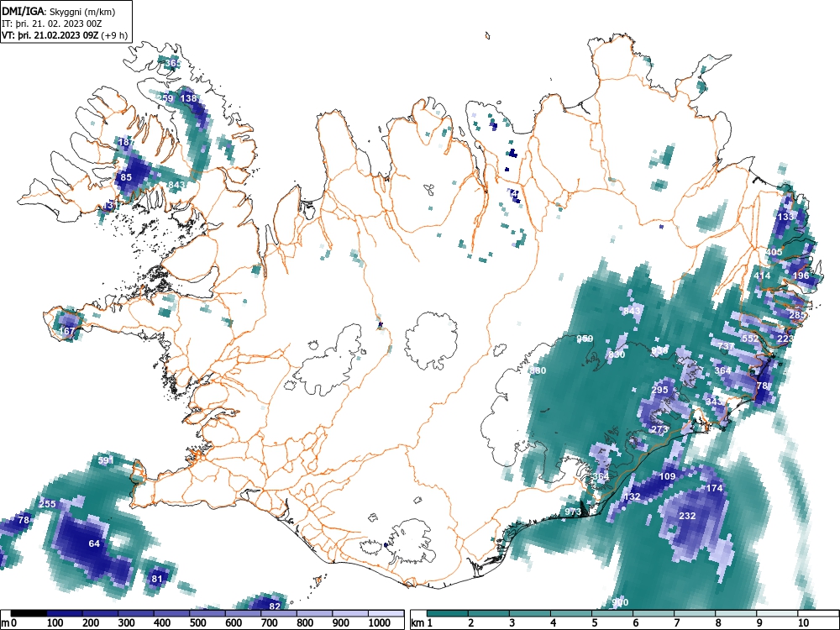Click the value 138 on the map
Screen dimensions: 840x630
click(188, 98)
